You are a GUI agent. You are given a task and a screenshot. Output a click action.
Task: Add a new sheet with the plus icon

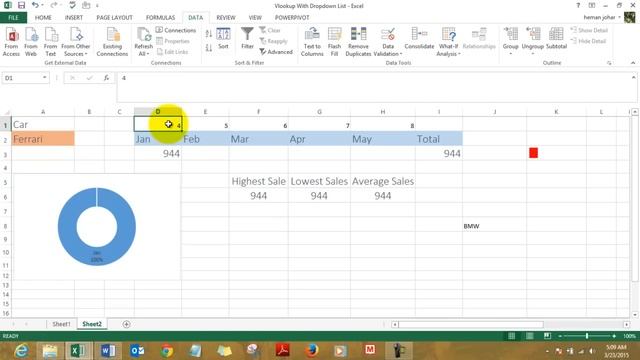point(126,324)
